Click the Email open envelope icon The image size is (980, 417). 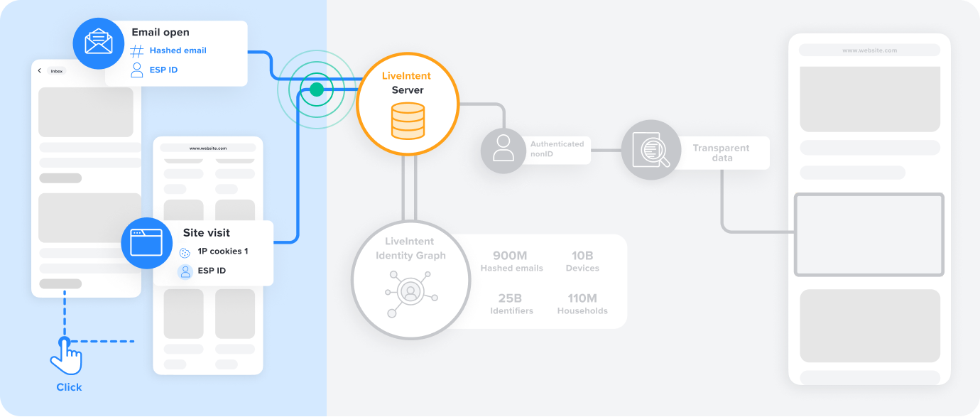click(99, 42)
